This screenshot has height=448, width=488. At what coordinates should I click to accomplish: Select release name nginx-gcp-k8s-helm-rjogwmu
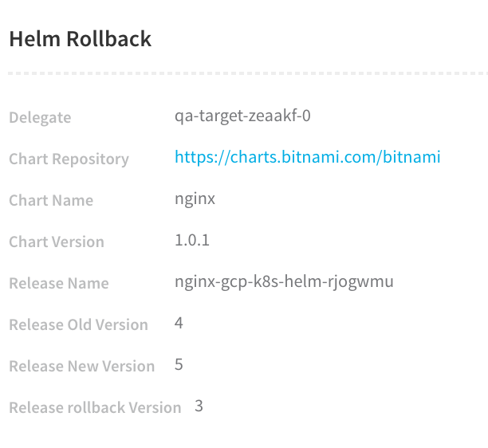point(284,282)
